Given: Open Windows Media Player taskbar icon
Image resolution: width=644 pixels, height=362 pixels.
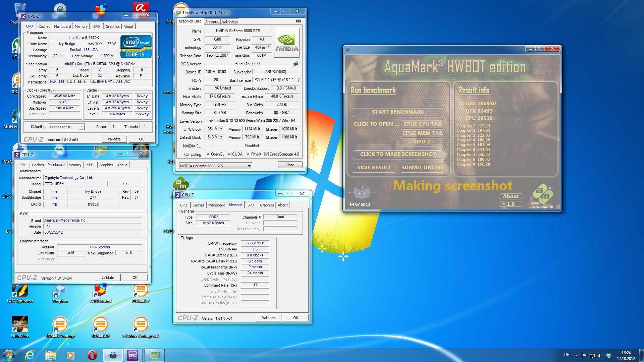Looking at the screenshot, I should click(71, 355).
